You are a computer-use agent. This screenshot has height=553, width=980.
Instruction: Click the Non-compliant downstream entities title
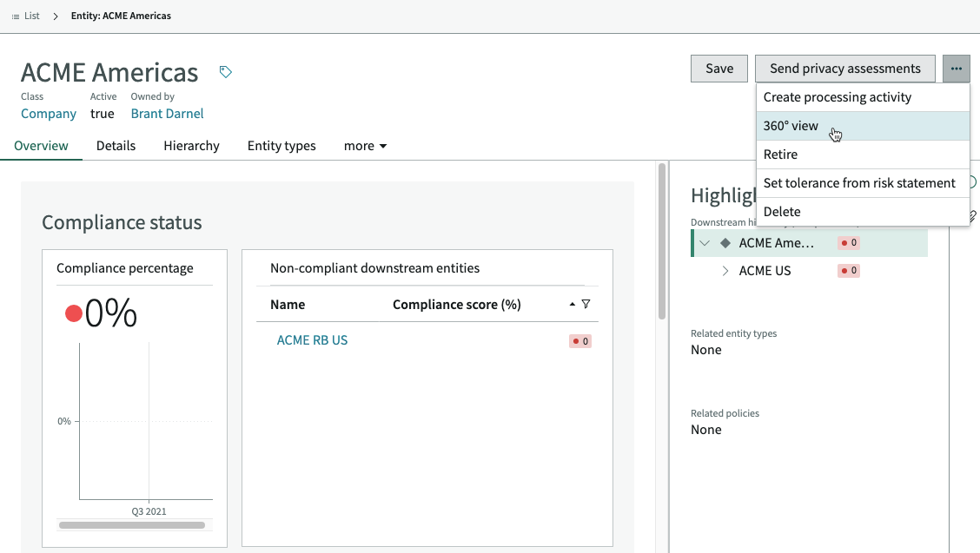[x=375, y=268]
